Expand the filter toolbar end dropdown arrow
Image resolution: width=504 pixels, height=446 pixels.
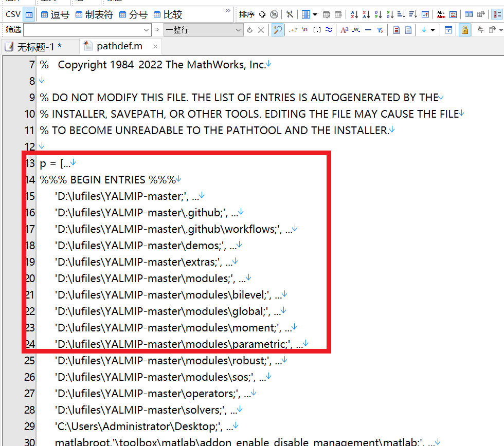point(501,30)
